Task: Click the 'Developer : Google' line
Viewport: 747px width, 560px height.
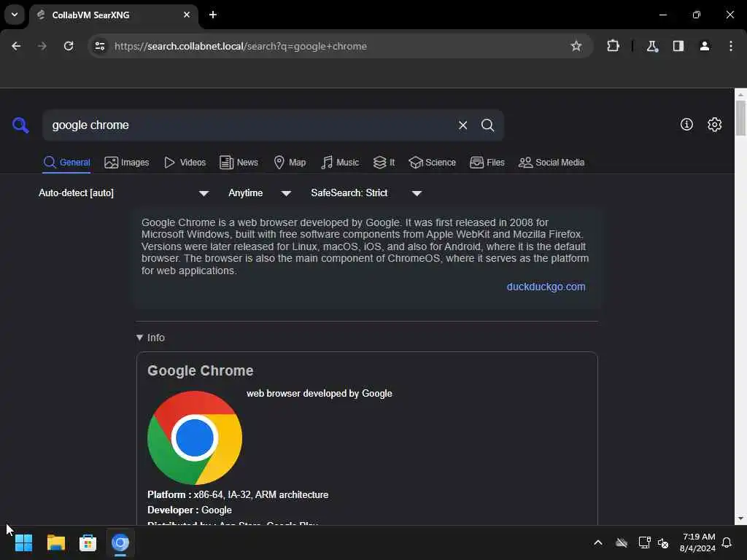Action: click(190, 510)
